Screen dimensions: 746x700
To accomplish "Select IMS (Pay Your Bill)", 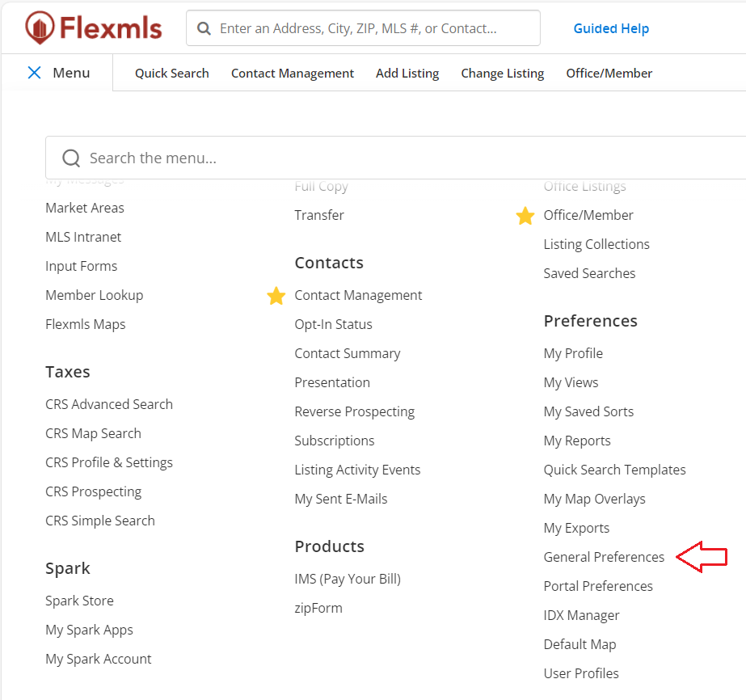I will click(348, 579).
